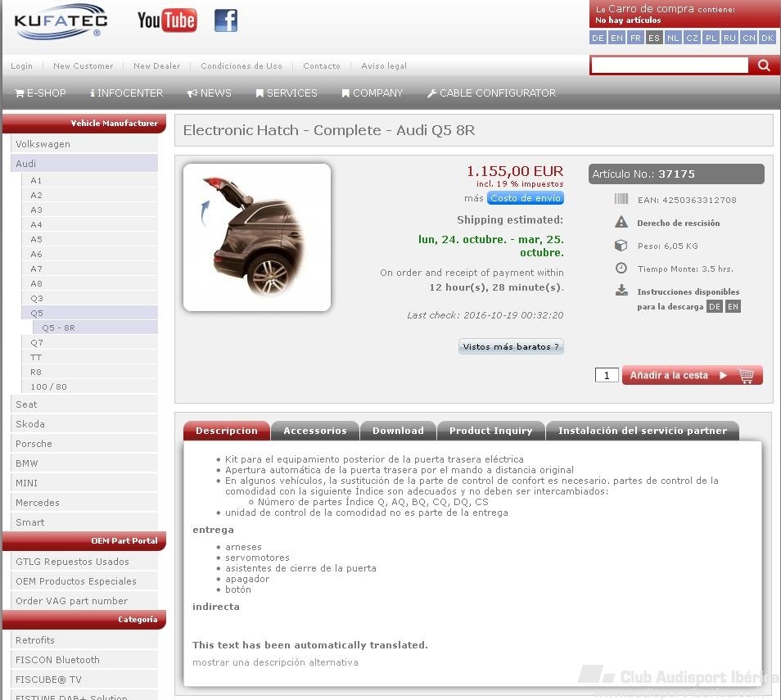Expand Seat manufacturer entry
The width and height of the screenshot is (781, 700).
point(84,404)
